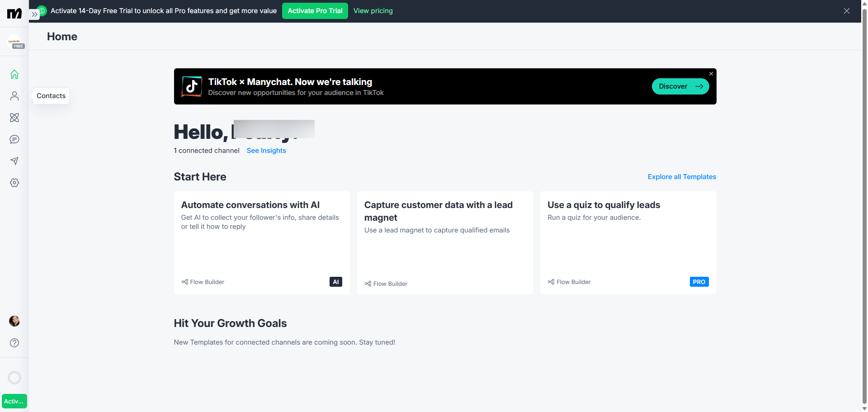868x412 pixels.
Task: Open the See Insights link
Action: point(266,151)
